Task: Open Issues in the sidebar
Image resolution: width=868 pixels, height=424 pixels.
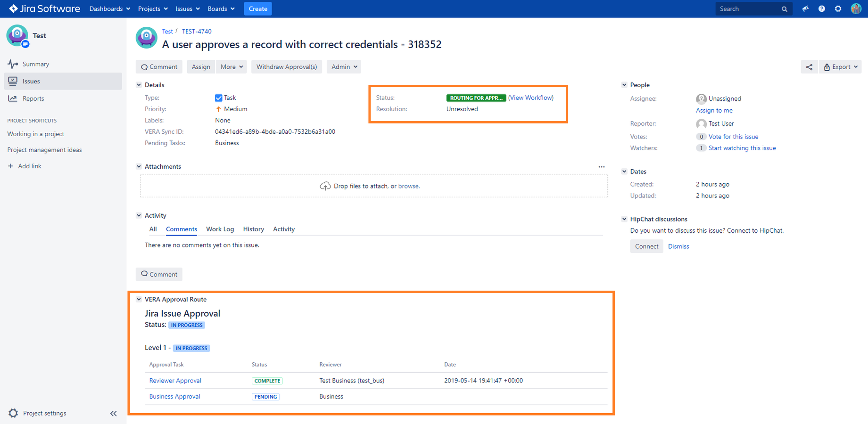Action: click(x=63, y=81)
